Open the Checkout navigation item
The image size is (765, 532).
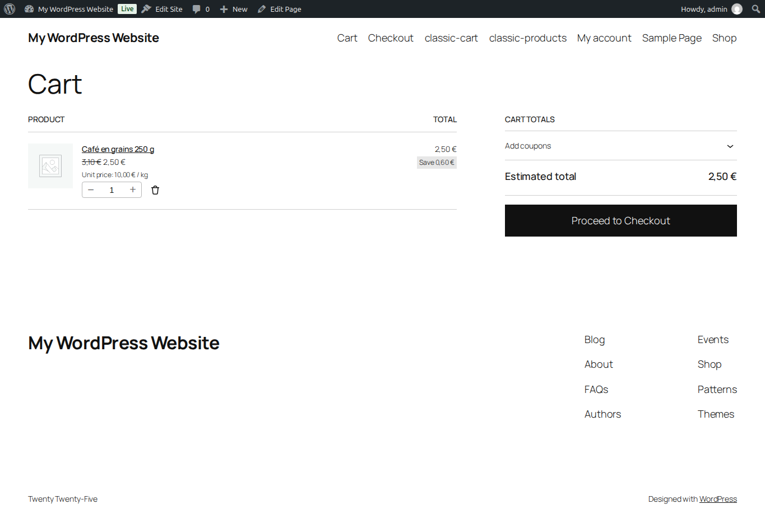point(391,38)
